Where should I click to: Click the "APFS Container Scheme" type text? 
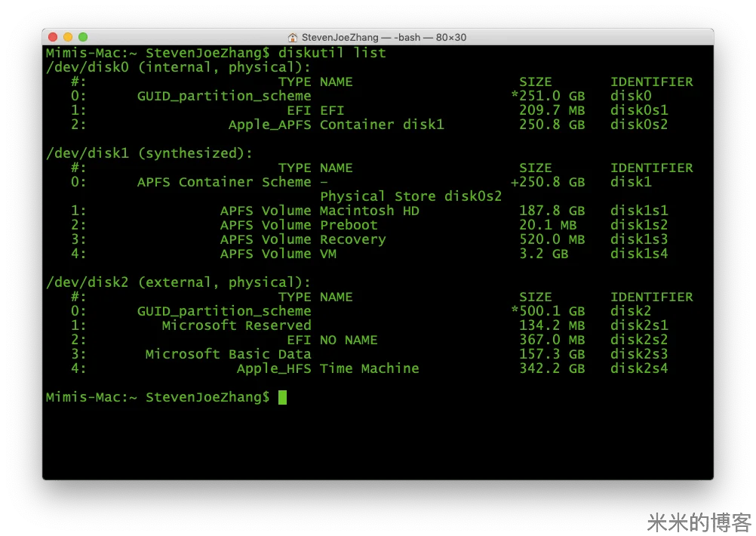[x=224, y=182]
